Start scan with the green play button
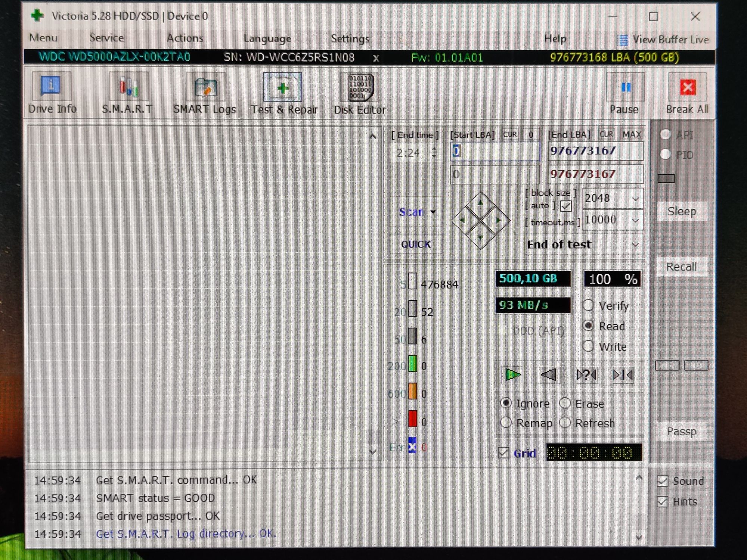Viewport: 747px width, 560px height. (512, 374)
